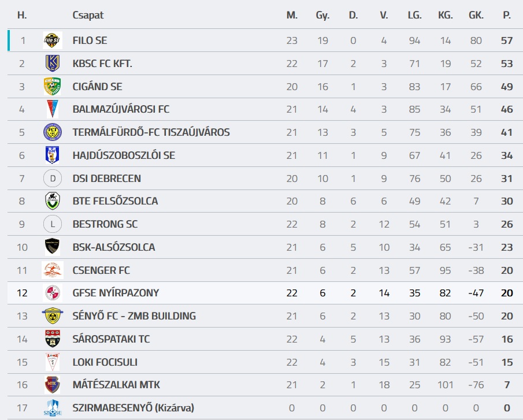Click the Bestrong SC letter L icon
The width and height of the screenshot is (523, 420).
(53, 224)
